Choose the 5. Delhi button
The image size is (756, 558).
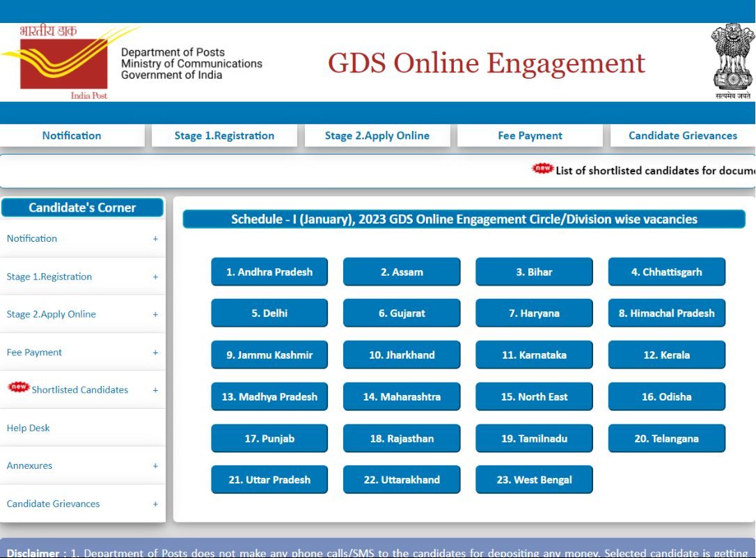pos(269,313)
